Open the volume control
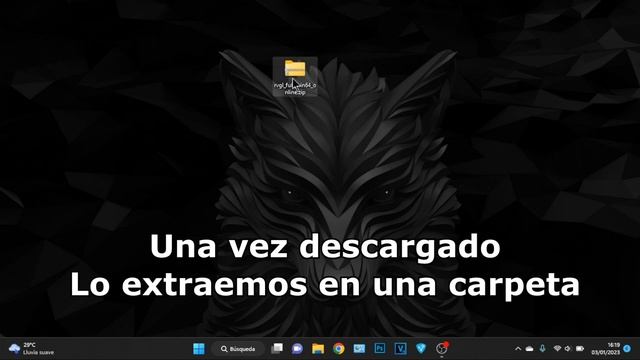 tap(568, 349)
